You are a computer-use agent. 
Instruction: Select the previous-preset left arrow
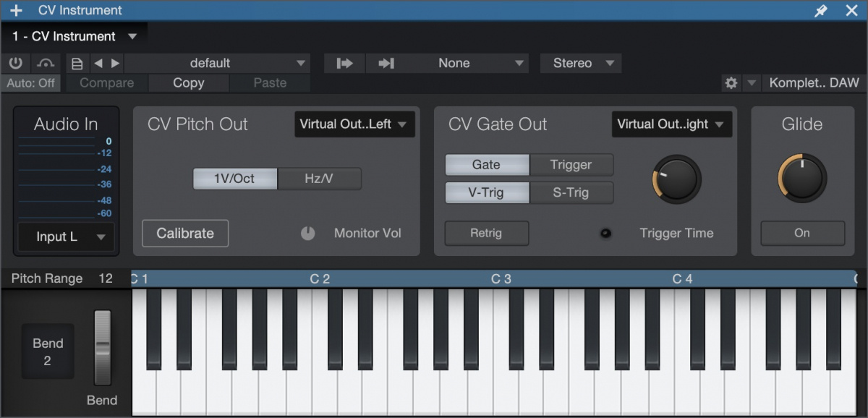99,63
